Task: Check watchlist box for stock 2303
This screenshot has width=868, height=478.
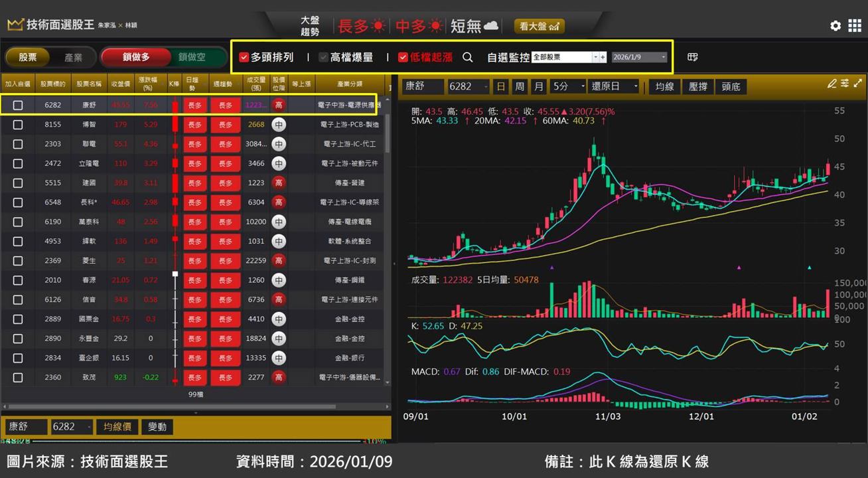Action: tap(18, 143)
